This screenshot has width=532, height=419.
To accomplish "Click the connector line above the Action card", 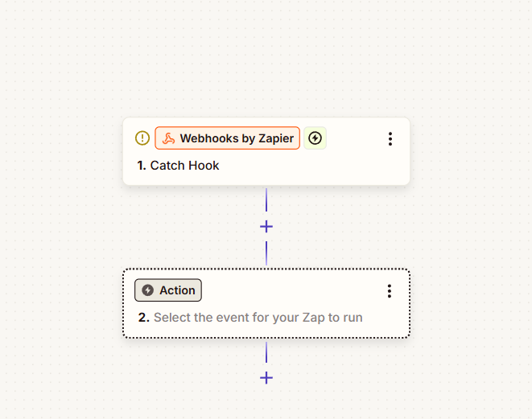I will pos(266,253).
